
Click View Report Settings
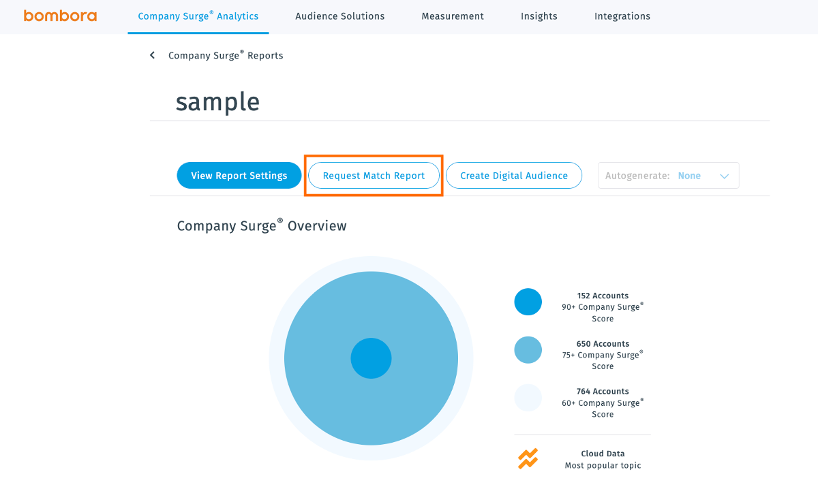tap(239, 175)
